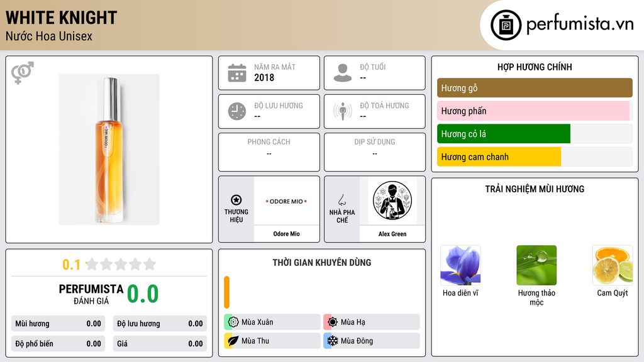Click the sun icon beside Mùa Hạ
The width and height of the screenshot is (644, 362).
pos(333,322)
